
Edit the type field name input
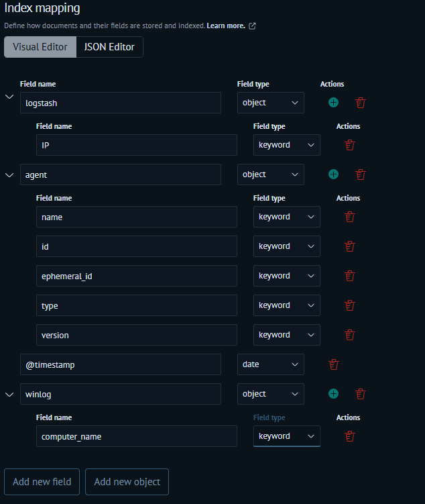pyautogui.click(x=137, y=305)
